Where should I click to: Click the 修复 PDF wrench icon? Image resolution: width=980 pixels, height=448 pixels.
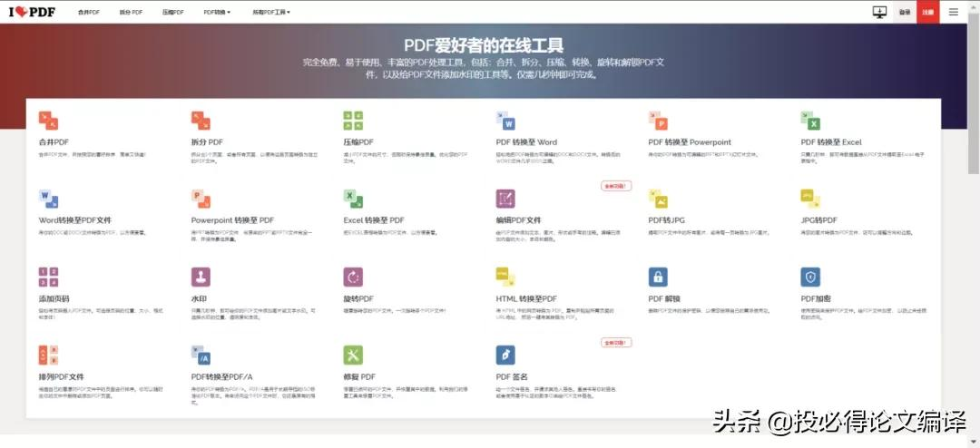(353, 355)
